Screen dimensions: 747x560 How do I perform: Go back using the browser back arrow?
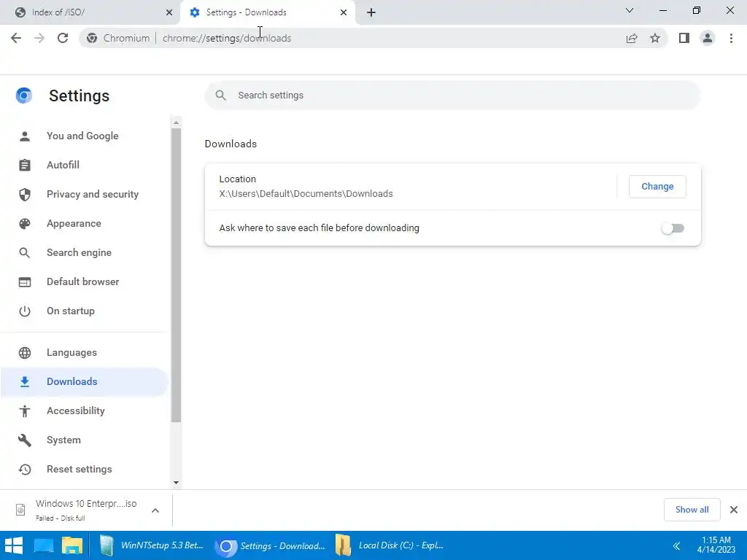point(16,38)
